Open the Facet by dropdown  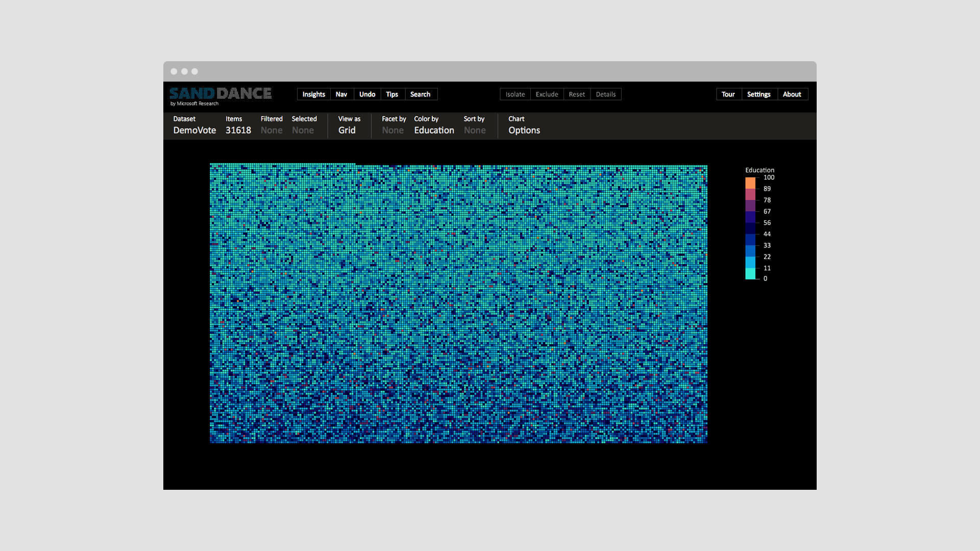(394, 126)
